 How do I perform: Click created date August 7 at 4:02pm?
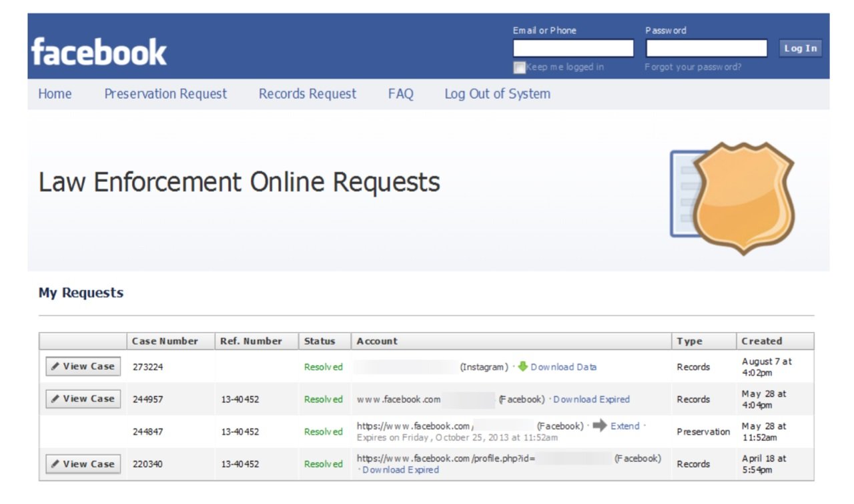[x=767, y=367]
